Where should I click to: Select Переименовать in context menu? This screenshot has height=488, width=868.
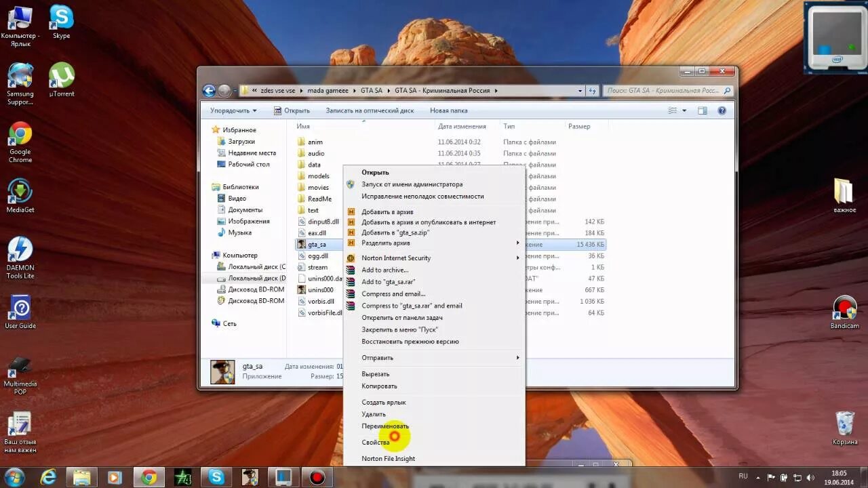point(434,426)
